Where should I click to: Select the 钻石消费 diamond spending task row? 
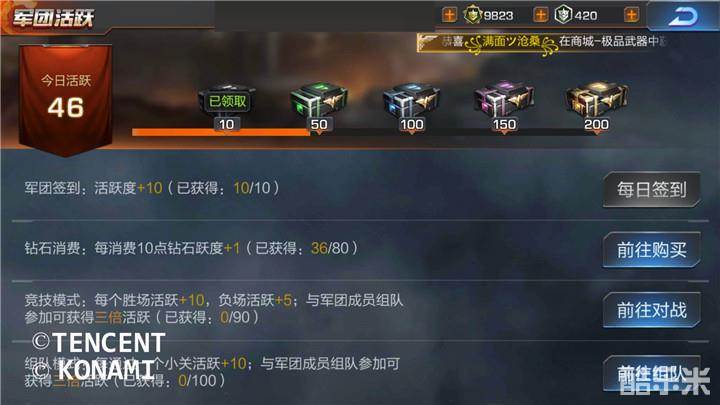pyautogui.click(x=360, y=249)
